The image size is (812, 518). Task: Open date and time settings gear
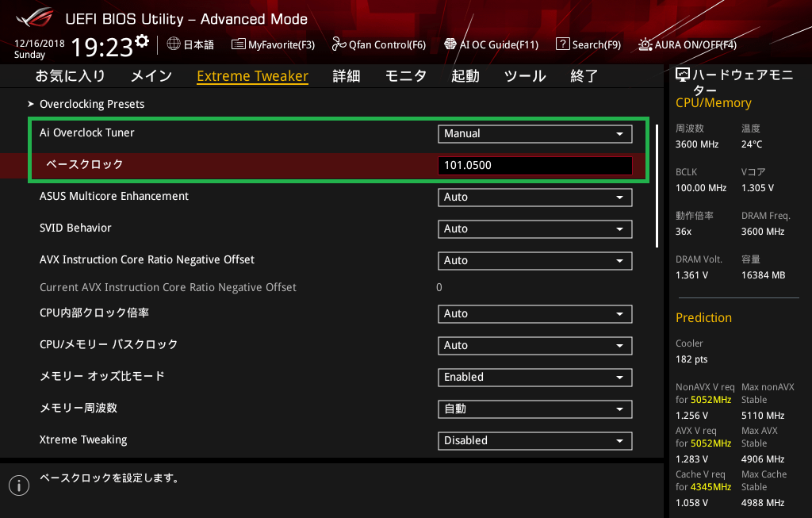pos(142,41)
